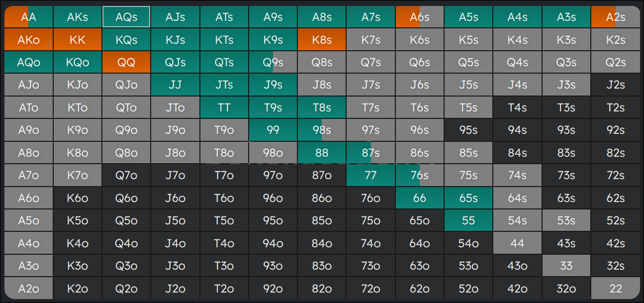This screenshot has height=303, width=644.
Task: Click the K8s orange cell
Action: click(x=322, y=40)
